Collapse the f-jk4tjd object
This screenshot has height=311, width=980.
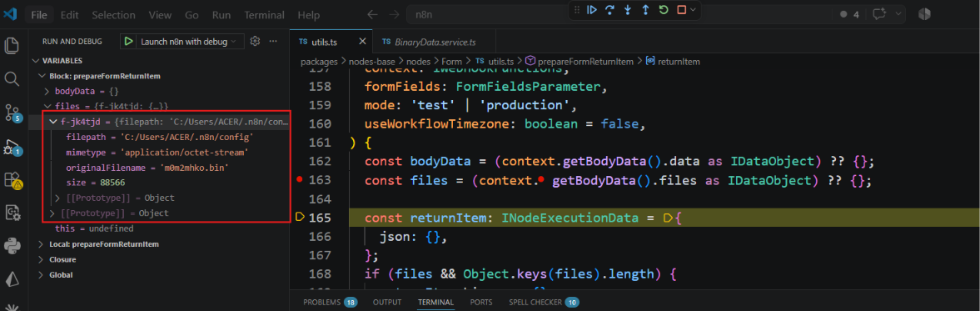click(x=54, y=122)
